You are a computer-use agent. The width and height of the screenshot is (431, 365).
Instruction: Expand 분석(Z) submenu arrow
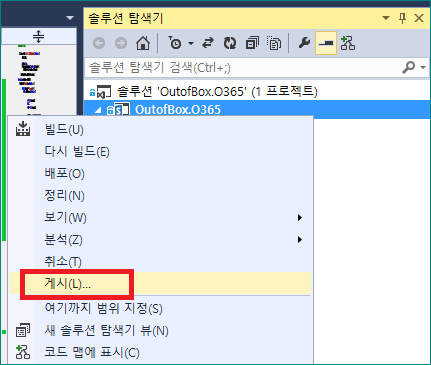(300, 240)
